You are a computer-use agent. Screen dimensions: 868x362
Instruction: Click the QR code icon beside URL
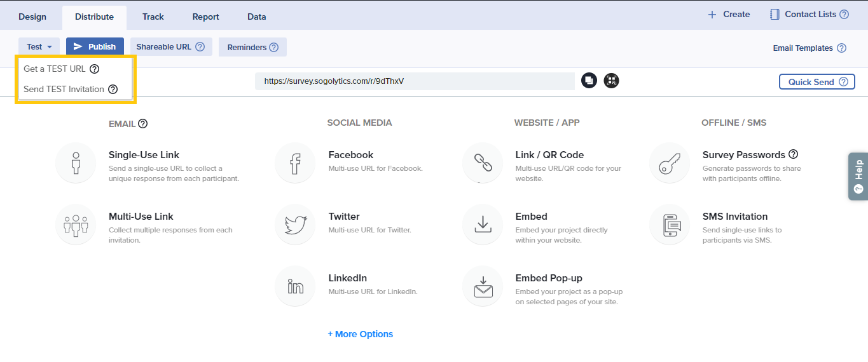[x=611, y=81]
